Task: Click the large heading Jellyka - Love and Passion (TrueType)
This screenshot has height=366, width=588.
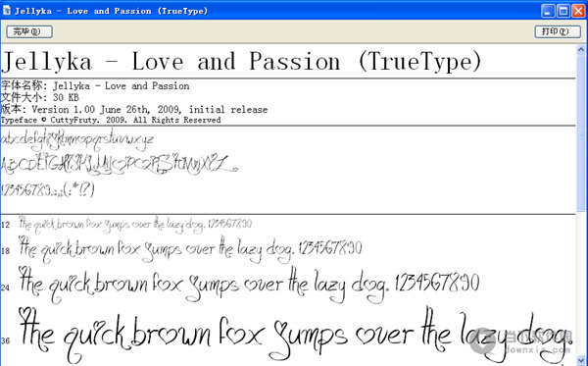Action: click(x=241, y=62)
